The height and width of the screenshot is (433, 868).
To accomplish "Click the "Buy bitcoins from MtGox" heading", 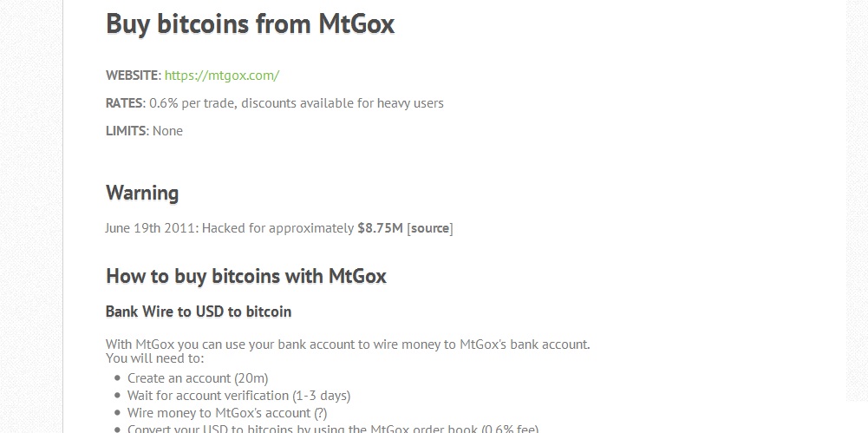I will 250,24.
